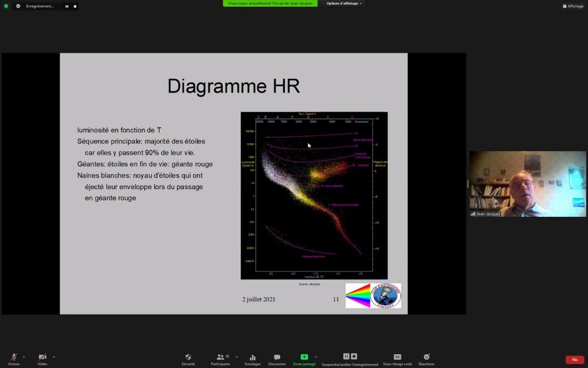This screenshot has width=588, height=368.
Task: Click the rainbow prism image on slide
Action: tap(358, 296)
